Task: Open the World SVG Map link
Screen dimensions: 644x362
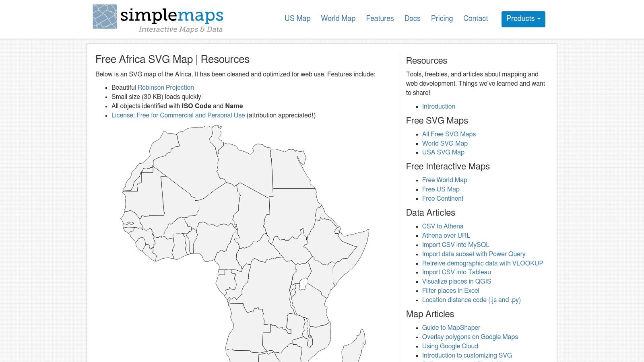Action: coord(445,144)
